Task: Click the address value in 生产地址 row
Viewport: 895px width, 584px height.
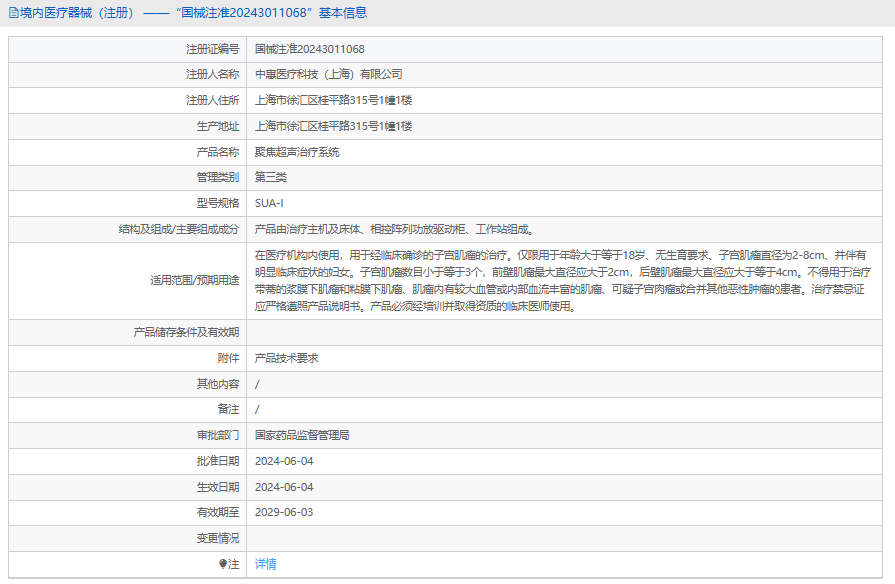Action: pos(333,126)
